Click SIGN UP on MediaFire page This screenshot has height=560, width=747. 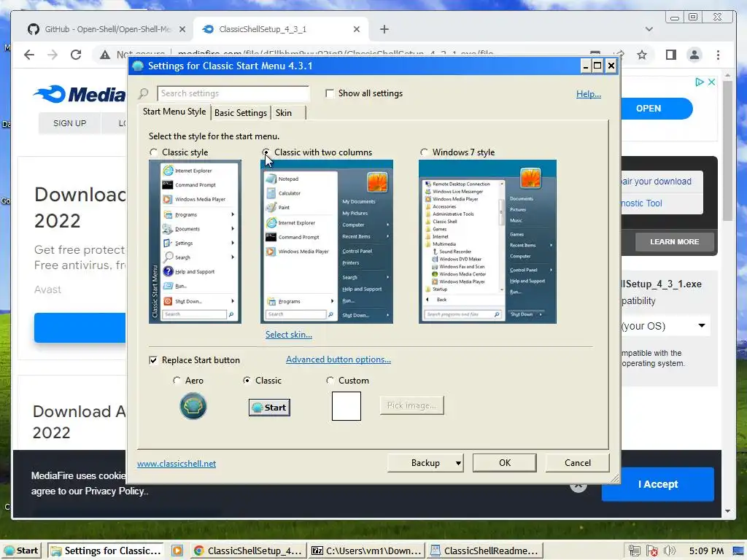click(69, 123)
